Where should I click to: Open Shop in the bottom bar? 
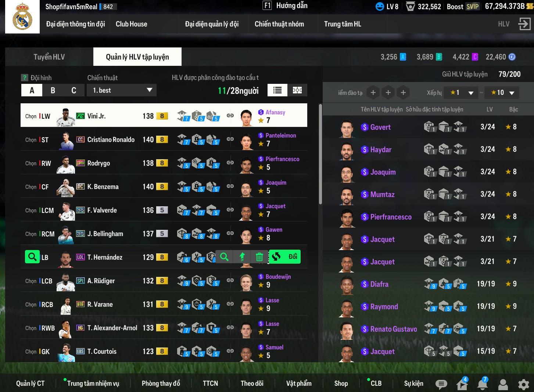341,383
